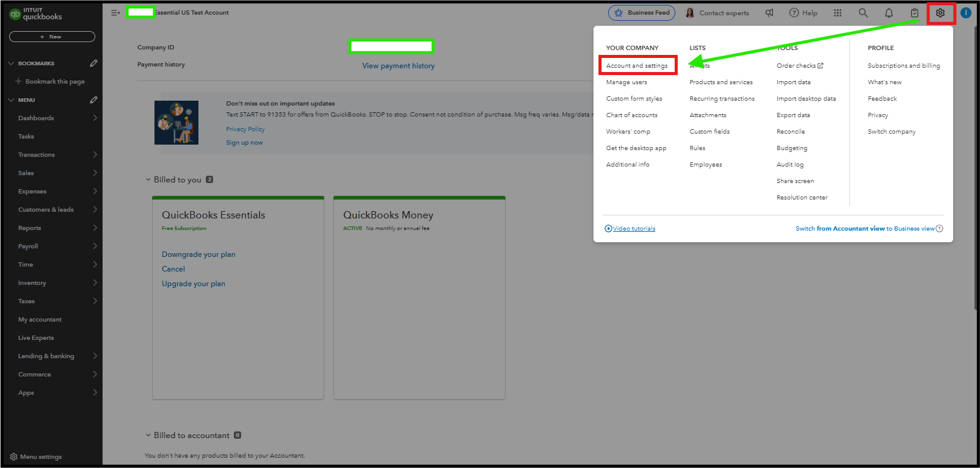
Task: Expand the Dashboards submenu arrow
Action: 95,118
